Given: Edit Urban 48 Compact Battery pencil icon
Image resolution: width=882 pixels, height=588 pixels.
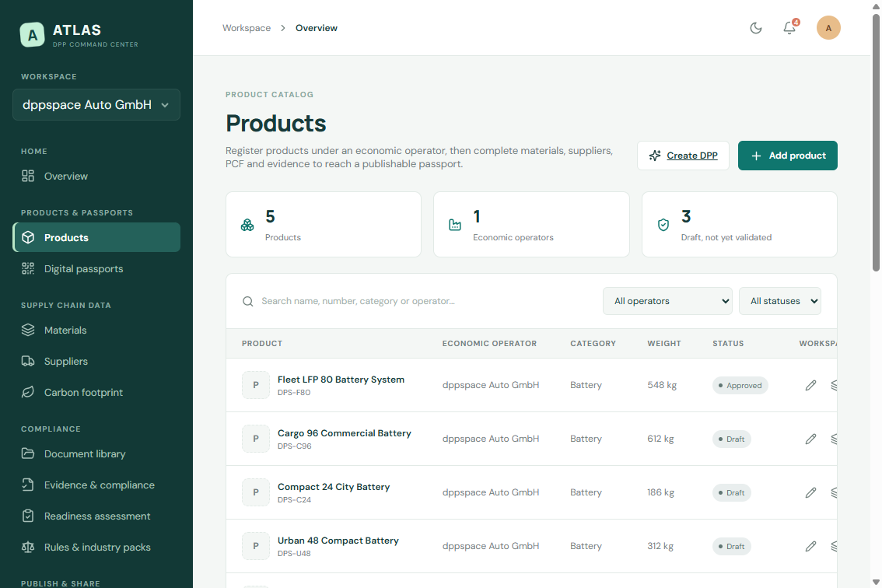Looking at the screenshot, I should [x=810, y=546].
